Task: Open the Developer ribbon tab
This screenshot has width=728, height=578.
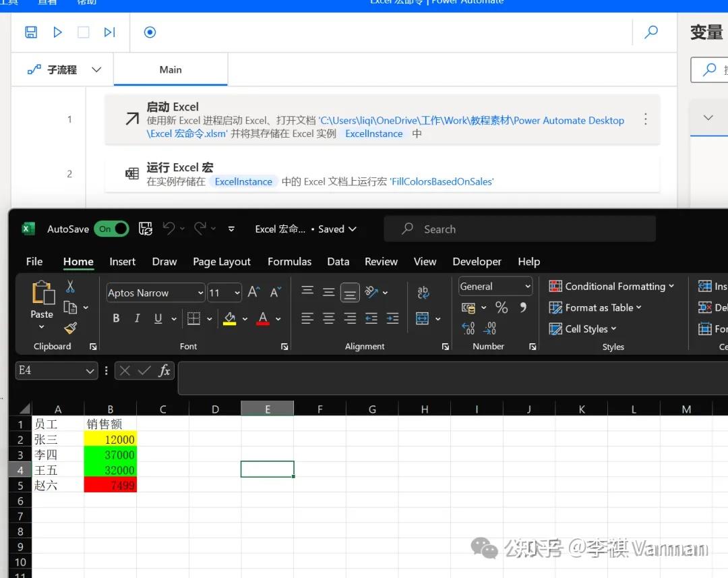Action: point(477,262)
